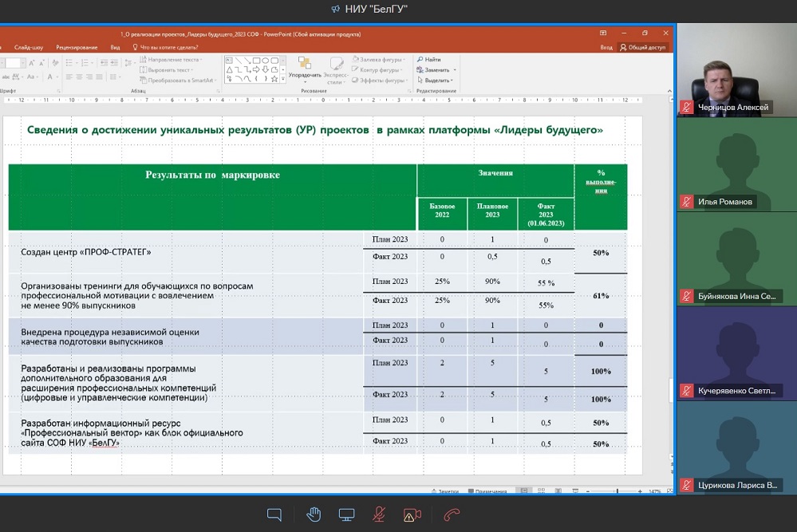The image size is (797, 532).
Task: Decrease list indent level
Action: tap(104, 63)
